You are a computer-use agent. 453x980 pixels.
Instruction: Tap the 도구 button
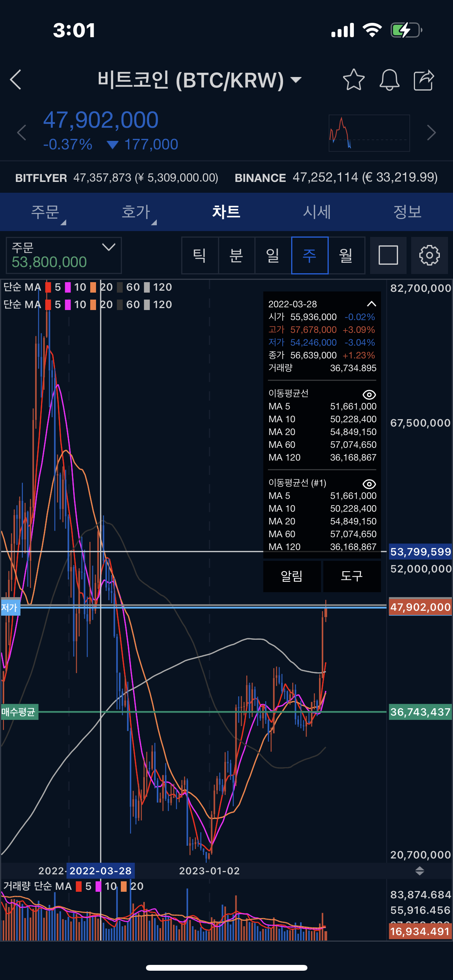[352, 576]
